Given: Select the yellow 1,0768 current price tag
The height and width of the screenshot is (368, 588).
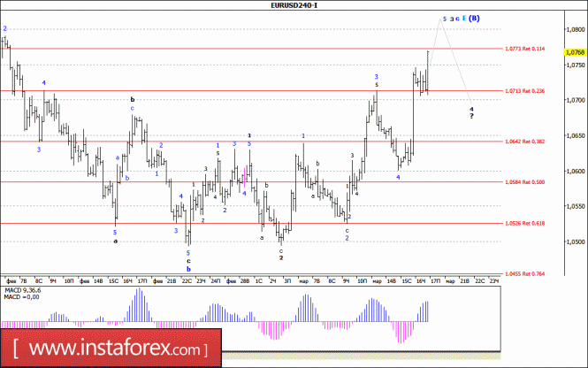Looking at the screenshot, I should tap(576, 52).
